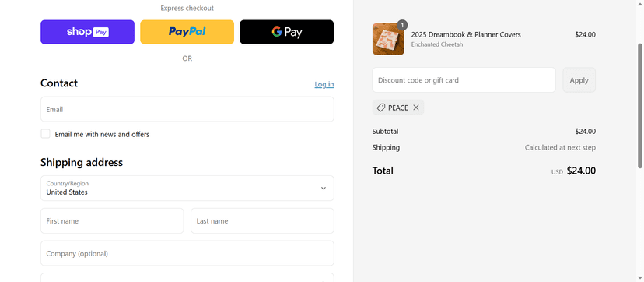Click the tag icon on PEACE chip
The width and height of the screenshot is (644, 282).
tap(381, 108)
